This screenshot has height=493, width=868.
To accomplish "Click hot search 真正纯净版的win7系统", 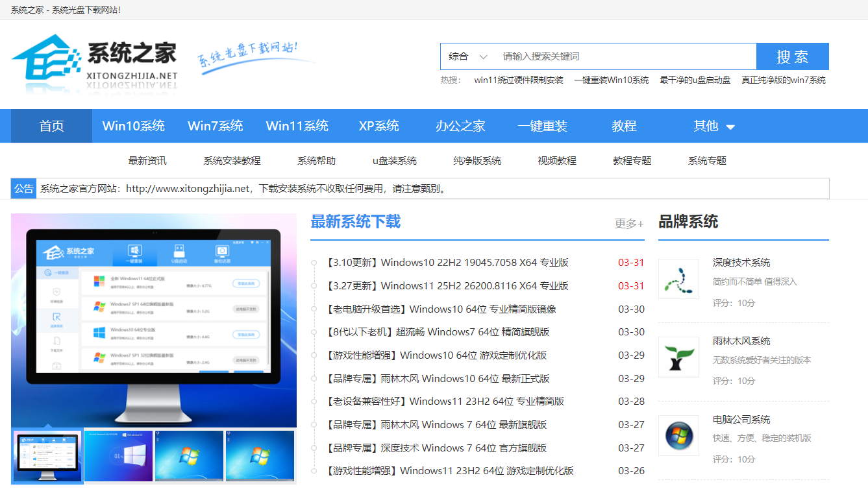I will pyautogui.click(x=784, y=80).
